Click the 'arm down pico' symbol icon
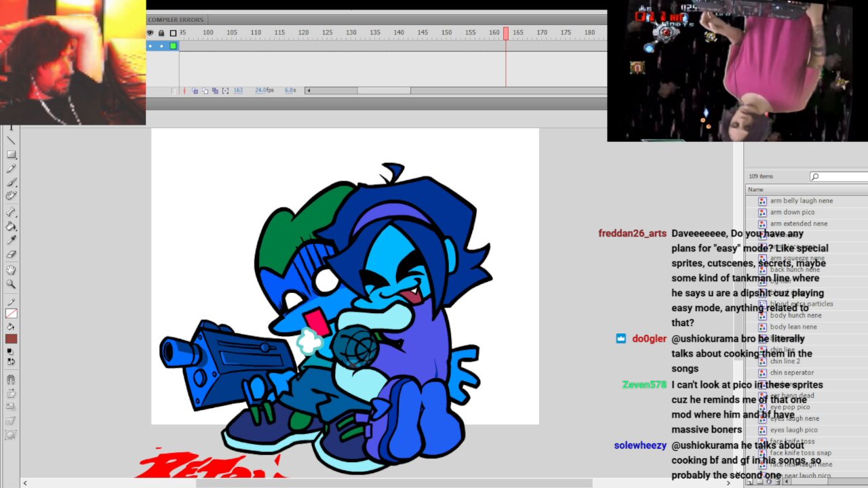This screenshot has height=488, width=868. (762, 212)
